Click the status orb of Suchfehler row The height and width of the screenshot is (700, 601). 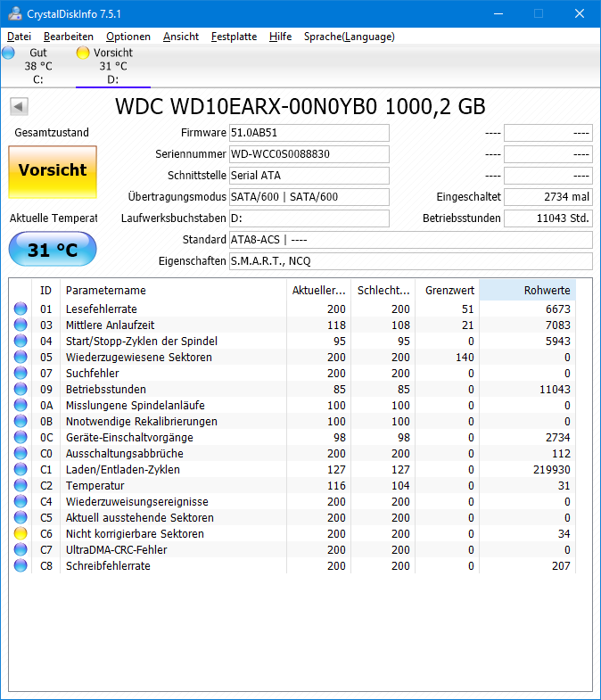[x=21, y=374]
